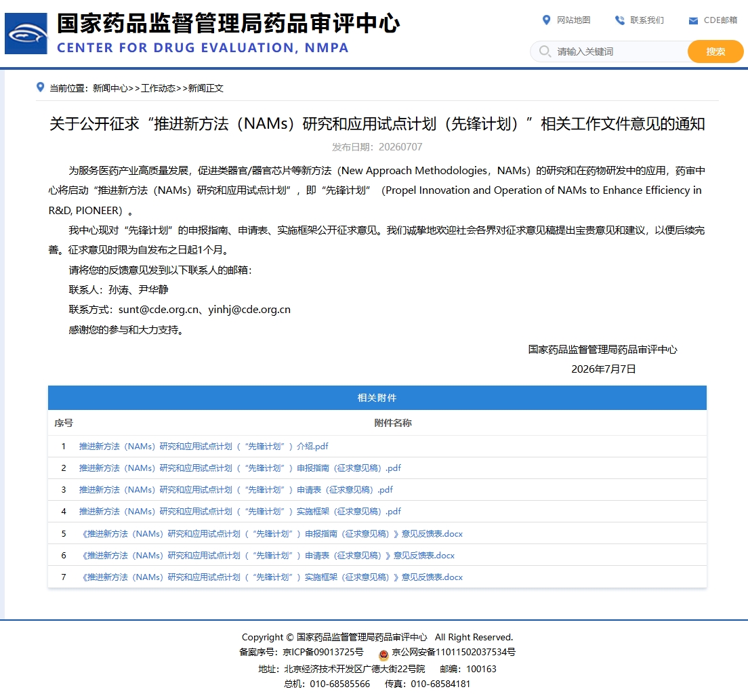The height and width of the screenshot is (700, 748).
Task: Download attachment 7 实施框架 意见反馈表.docx
Action: [272, 577]
